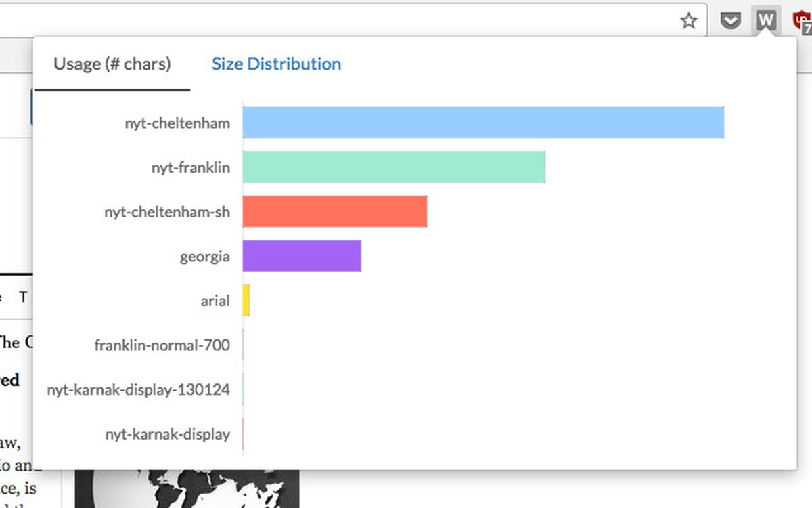Select the Usage (# chars) tab
This screenshot has height=508, width=812.
tap(110, 64)
